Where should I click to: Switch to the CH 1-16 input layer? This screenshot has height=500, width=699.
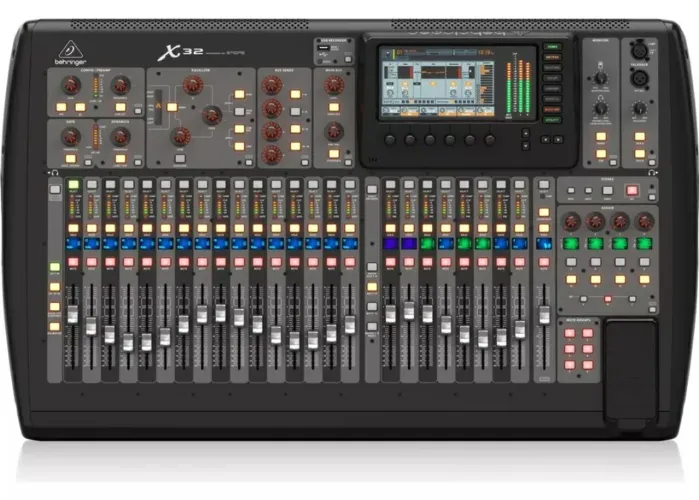click(x=54, y=267)
